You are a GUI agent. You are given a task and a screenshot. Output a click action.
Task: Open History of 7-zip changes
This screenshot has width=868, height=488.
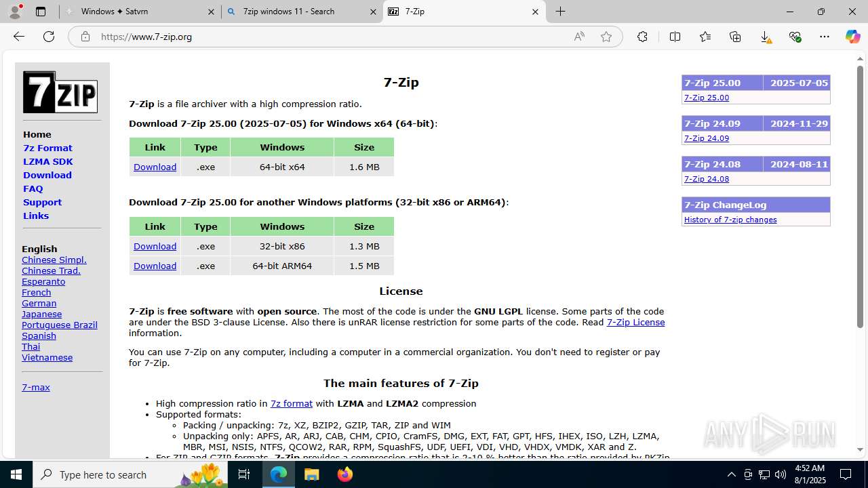(x=730, y=220)
